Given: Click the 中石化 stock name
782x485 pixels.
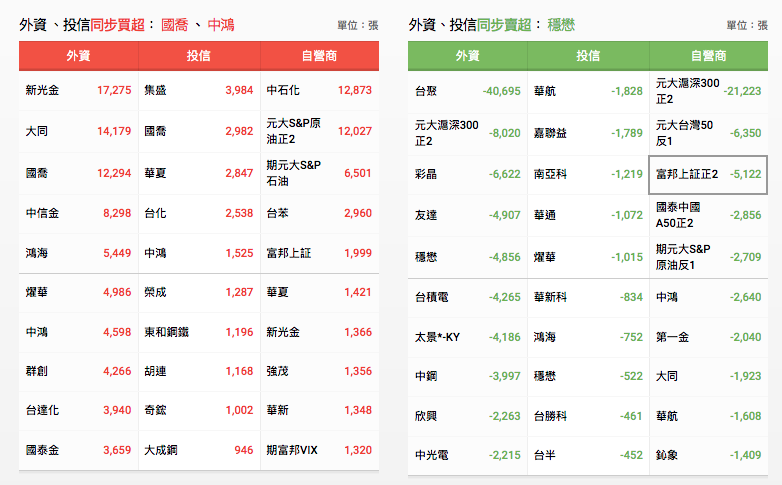Looking at the screenshot, I should click(x=283, y=90).
